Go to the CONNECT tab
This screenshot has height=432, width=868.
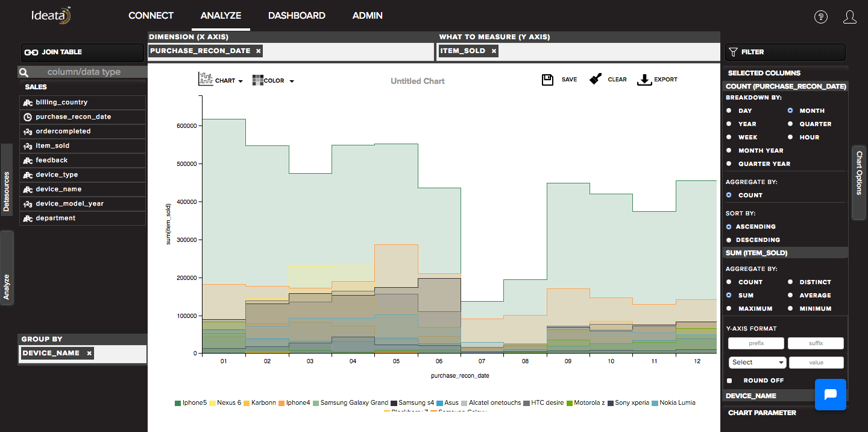pos(151,16)
